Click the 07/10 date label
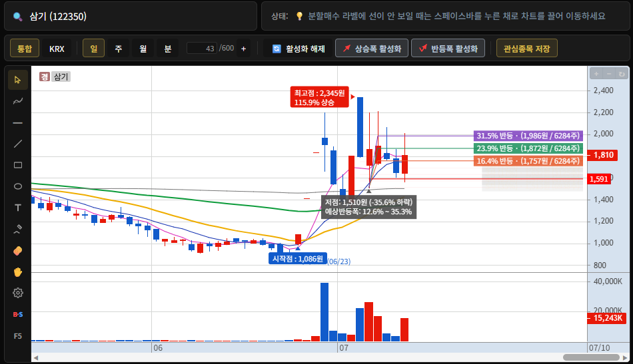The image size is (633, 364). tap(599, 347)
